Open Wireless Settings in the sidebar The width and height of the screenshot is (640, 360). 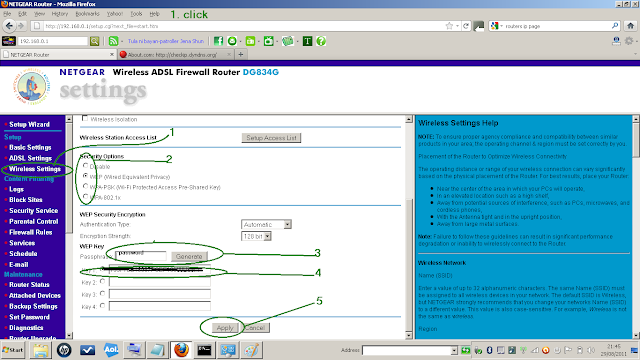click(x=35, y=169)
